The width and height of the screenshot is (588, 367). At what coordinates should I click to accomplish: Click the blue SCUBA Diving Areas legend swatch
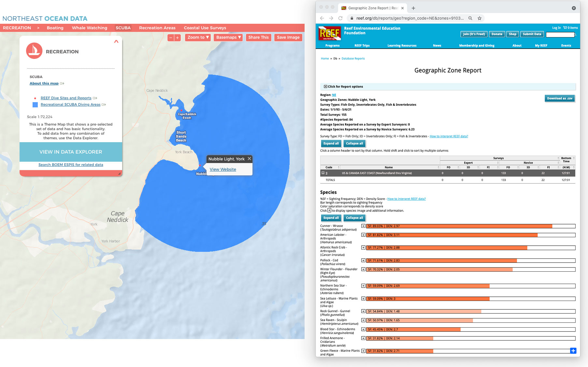[35, 105]
